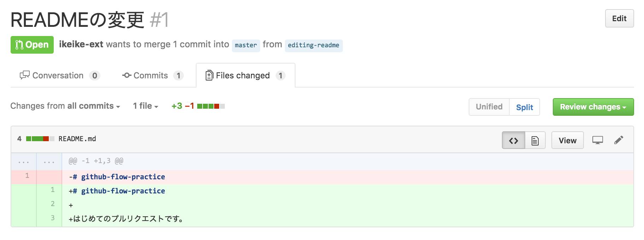Click the View file button
The width and height of the screenshot is (644, 240).
567,140
